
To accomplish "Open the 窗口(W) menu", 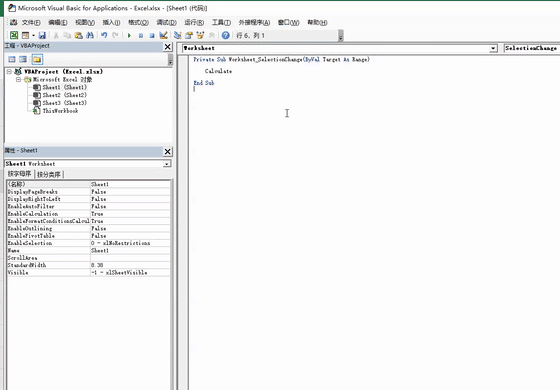I will coord(289,22).
